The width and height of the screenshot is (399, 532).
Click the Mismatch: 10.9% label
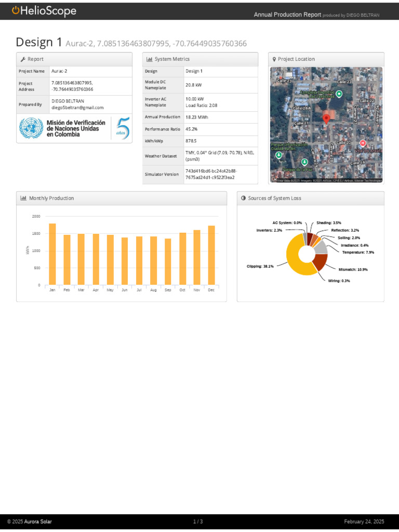click(x=353, y=270)
